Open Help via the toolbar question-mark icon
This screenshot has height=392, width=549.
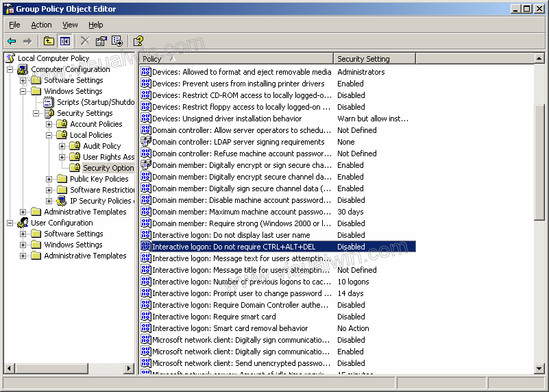coord(138,41)
